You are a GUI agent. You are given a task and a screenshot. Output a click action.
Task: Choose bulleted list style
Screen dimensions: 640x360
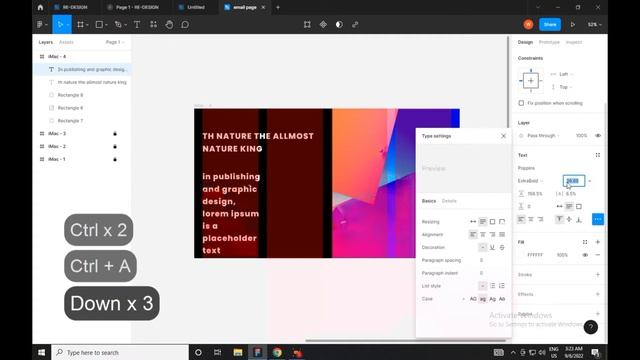pos(492,286)
